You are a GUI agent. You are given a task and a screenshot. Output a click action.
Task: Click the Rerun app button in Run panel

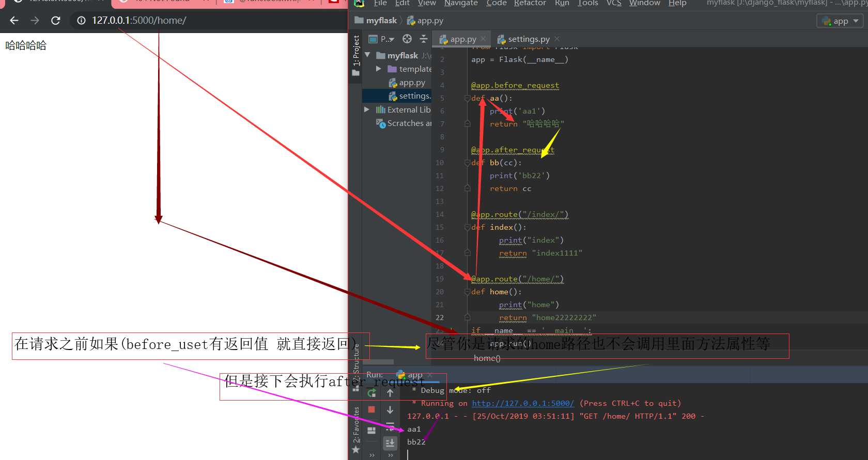click(x=371, y=393)
